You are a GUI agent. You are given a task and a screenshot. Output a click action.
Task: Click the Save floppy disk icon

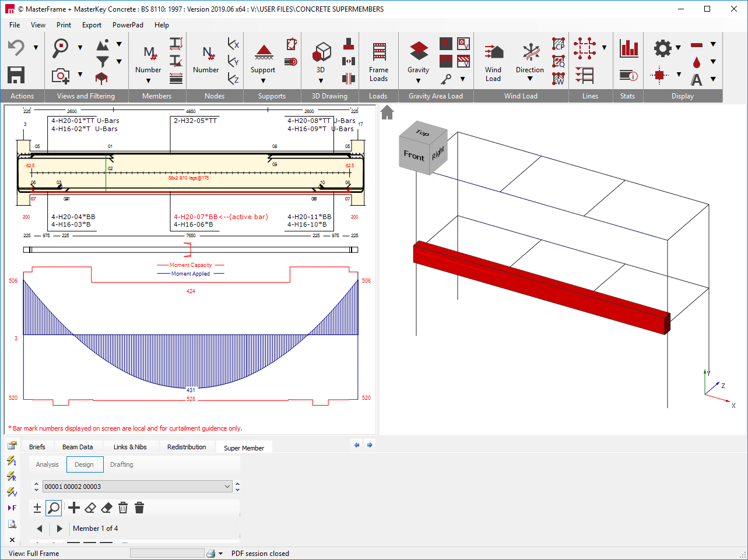point(16,75)
